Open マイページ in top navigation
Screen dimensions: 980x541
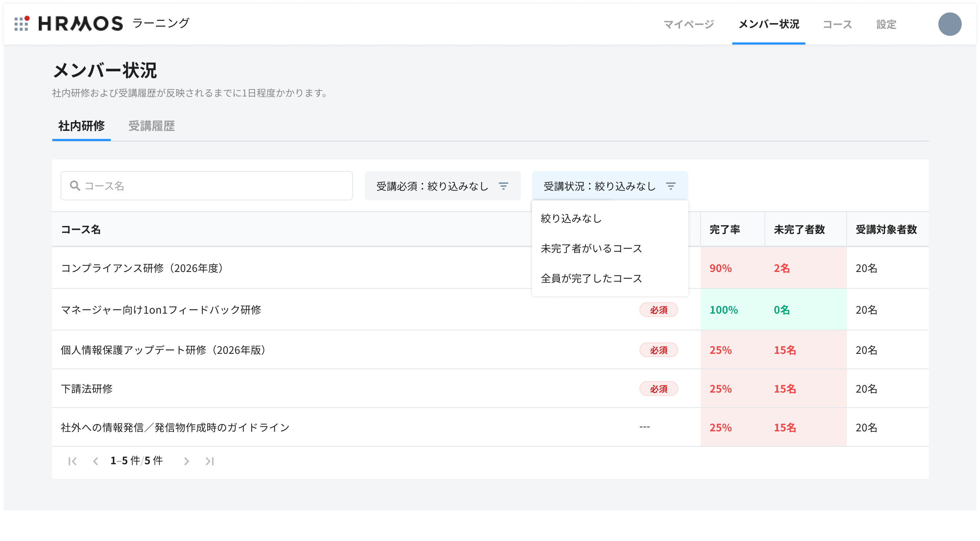688,24
